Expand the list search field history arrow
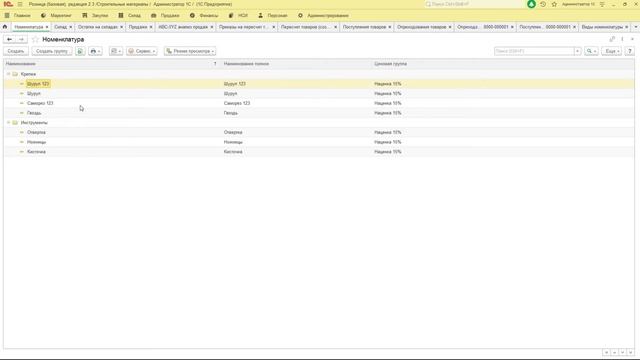This screenshot has height=360, width=640. [578, 51]
